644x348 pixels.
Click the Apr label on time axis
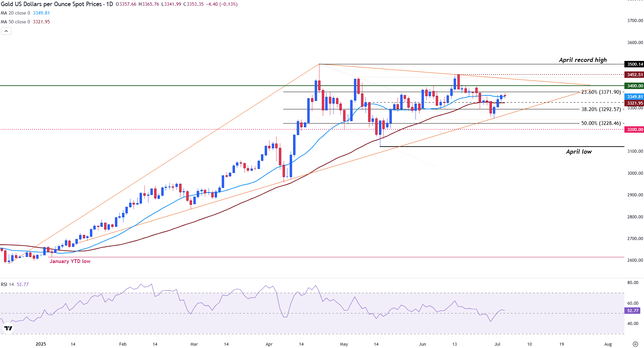point(269,344)
